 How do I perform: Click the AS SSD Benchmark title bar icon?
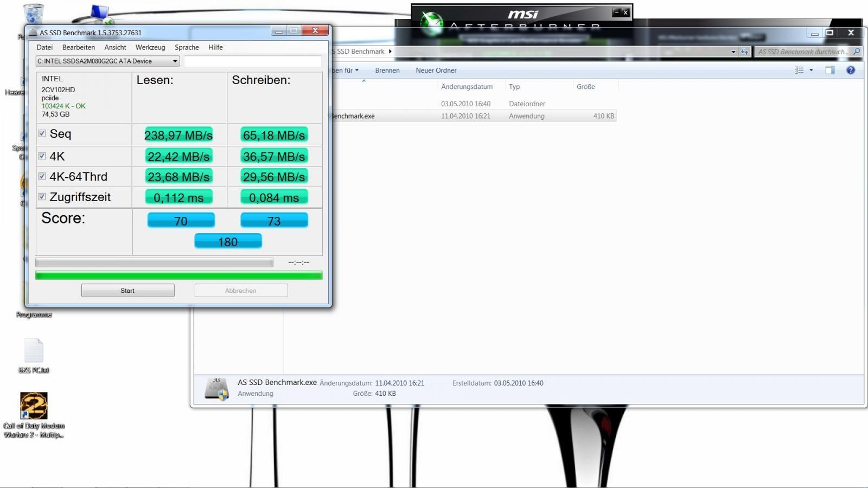click(x=33, y=33)
